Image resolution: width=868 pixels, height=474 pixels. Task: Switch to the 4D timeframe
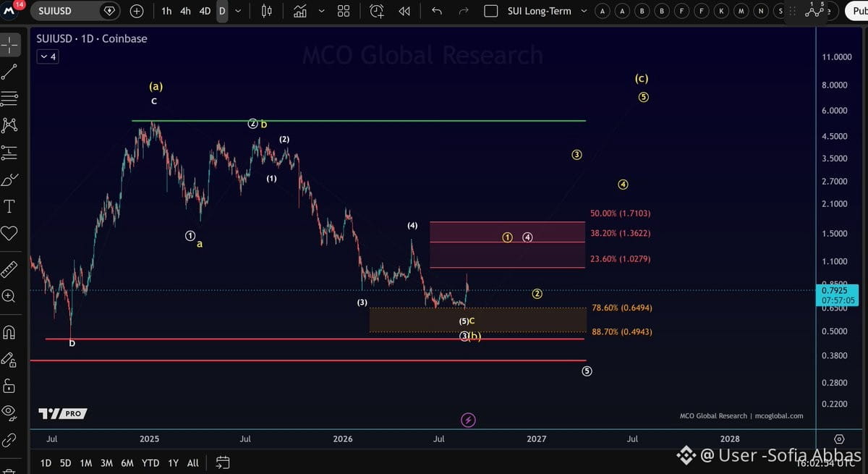click(205, 11)
